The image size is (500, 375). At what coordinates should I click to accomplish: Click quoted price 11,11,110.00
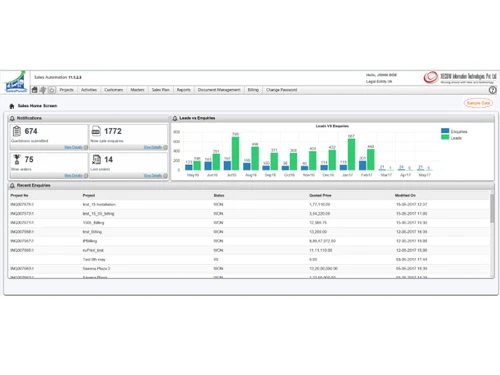point(321,250)
